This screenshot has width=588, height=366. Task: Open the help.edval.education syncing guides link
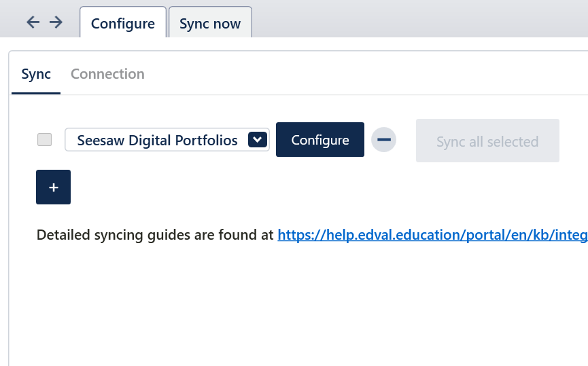432,235
